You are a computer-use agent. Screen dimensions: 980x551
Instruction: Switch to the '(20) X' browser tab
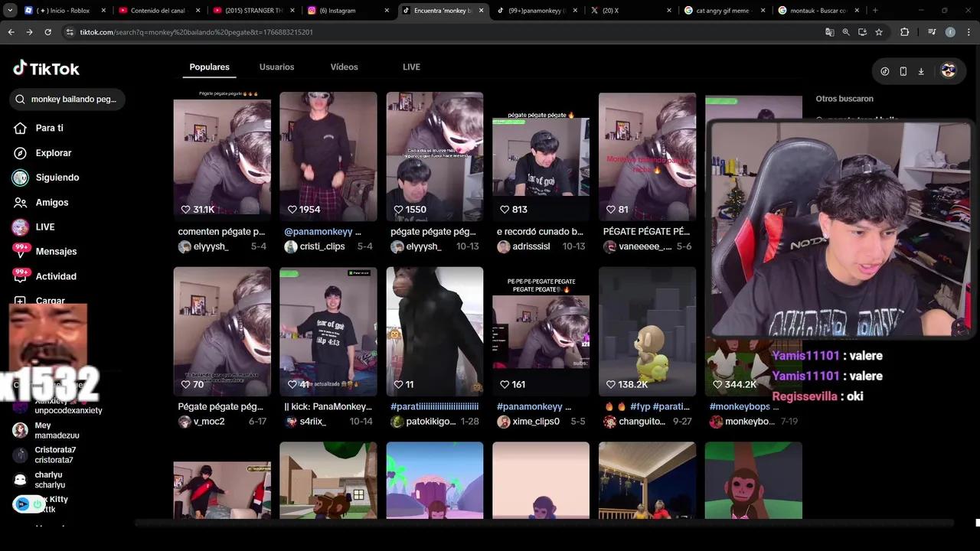(632, 11)
